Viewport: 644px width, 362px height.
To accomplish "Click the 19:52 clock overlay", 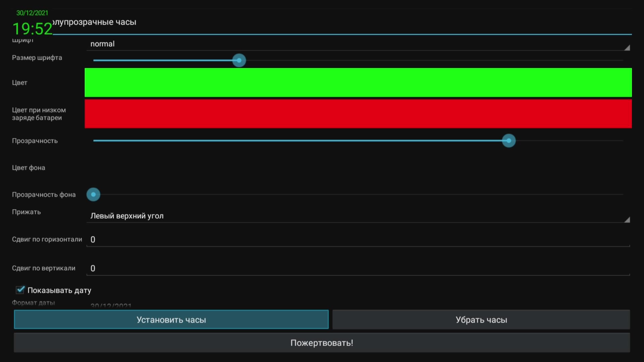I will click(32, 29).
